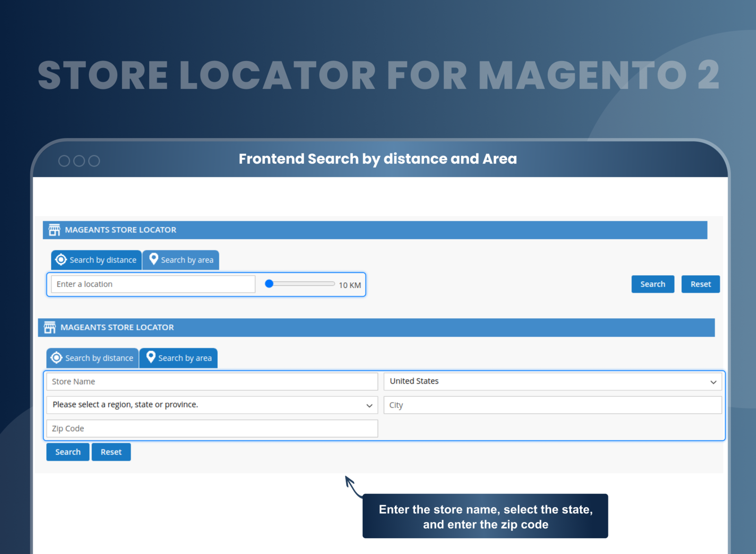The height and width of the screenshot is (554, 756).
Task: Click the Enter a location input field
Action: point(153,284)
